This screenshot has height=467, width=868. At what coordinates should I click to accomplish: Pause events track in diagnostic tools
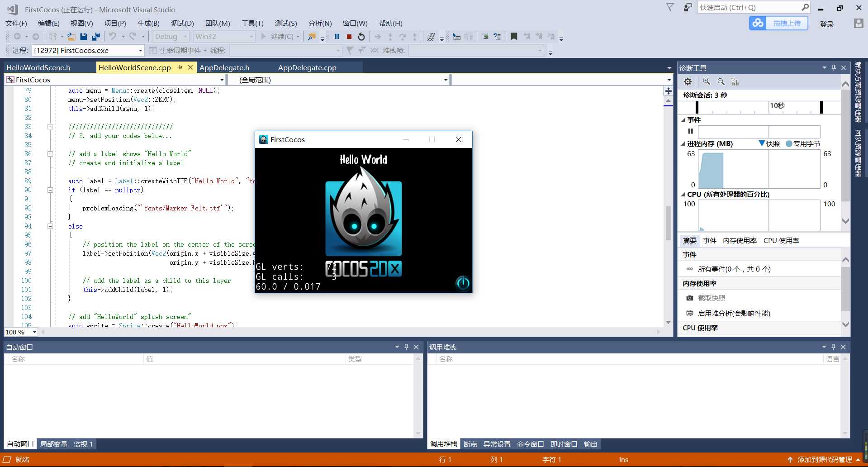click(x=690, y=131)
